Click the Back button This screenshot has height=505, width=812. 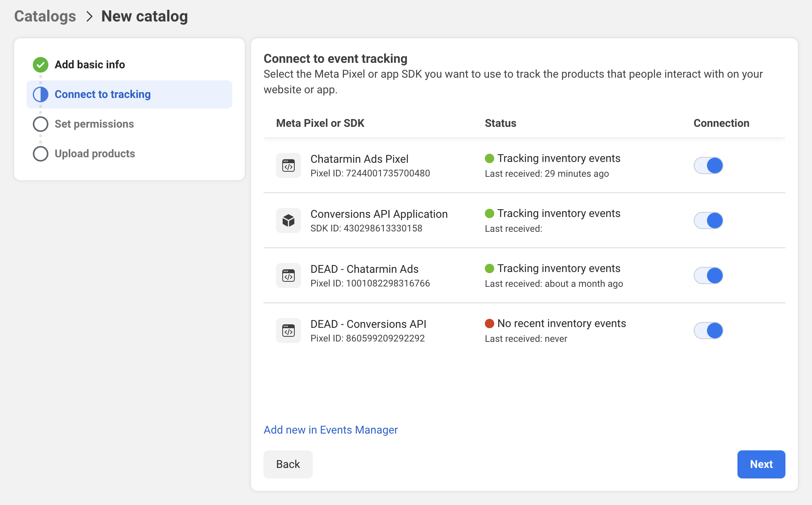(288, 464)
